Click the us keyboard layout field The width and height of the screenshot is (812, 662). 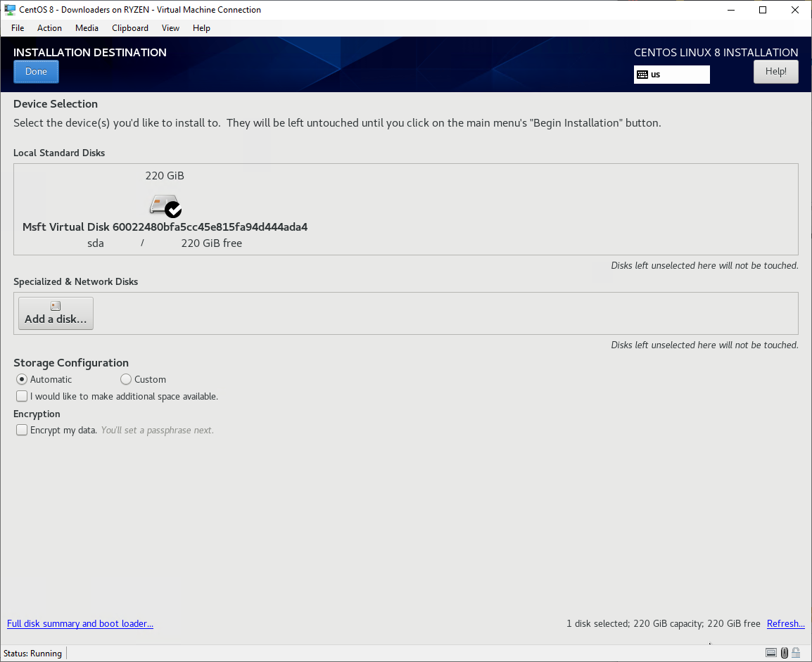672,75
